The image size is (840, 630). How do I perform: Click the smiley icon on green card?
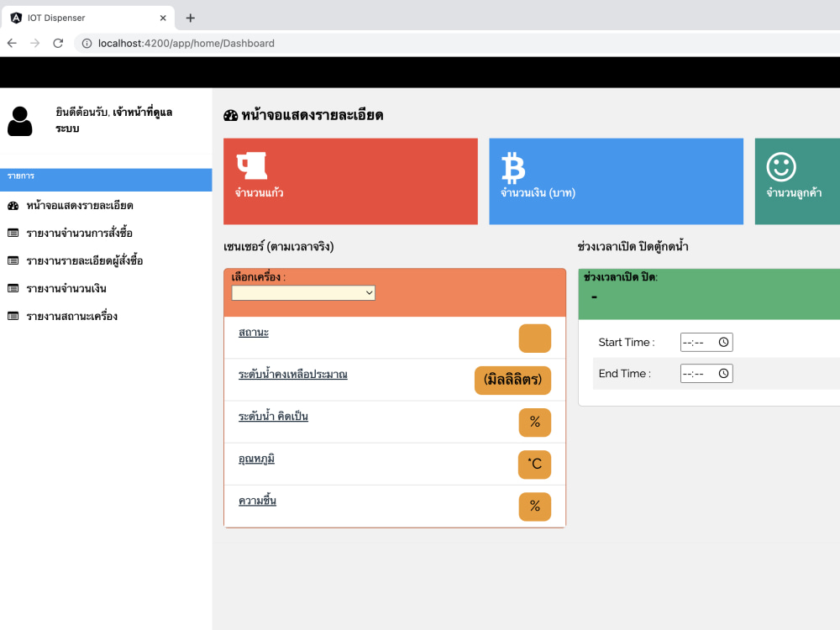click(x=781, y=166)
